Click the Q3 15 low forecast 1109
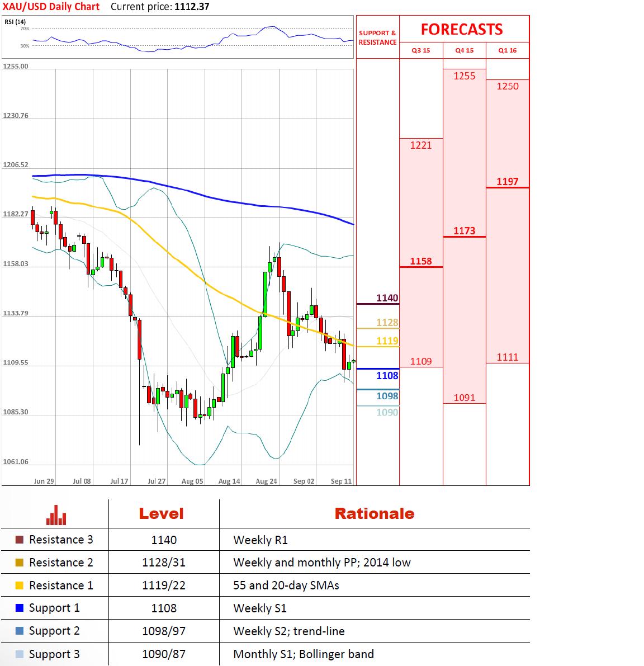The height and width of the screenshot is (666, 644). 421,361
